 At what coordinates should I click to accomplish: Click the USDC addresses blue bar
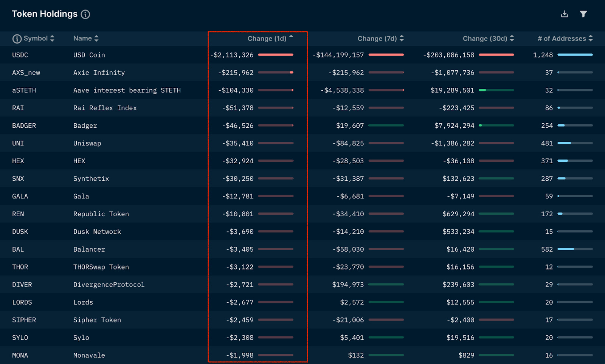point(575,55)
